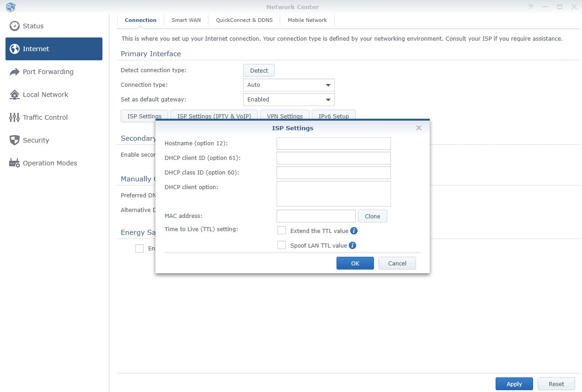Click the Hostname (option 12) input field

tap(333, 143)
